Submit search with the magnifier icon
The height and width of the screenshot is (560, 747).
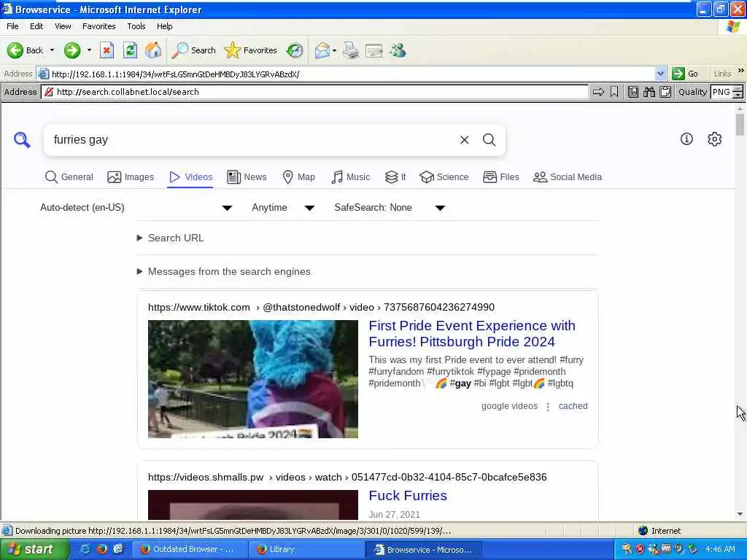coord(489,139)
